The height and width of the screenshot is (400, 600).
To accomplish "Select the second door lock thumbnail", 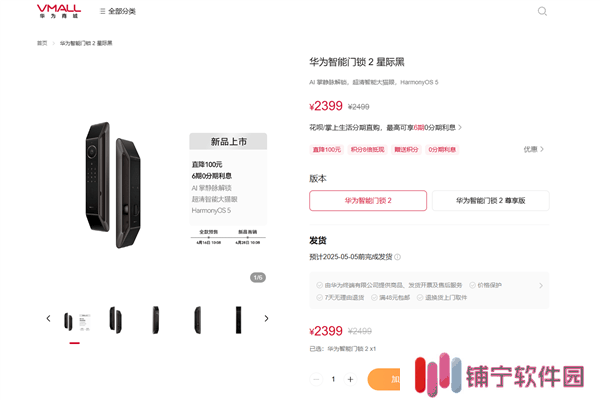I will pos(116,320).
